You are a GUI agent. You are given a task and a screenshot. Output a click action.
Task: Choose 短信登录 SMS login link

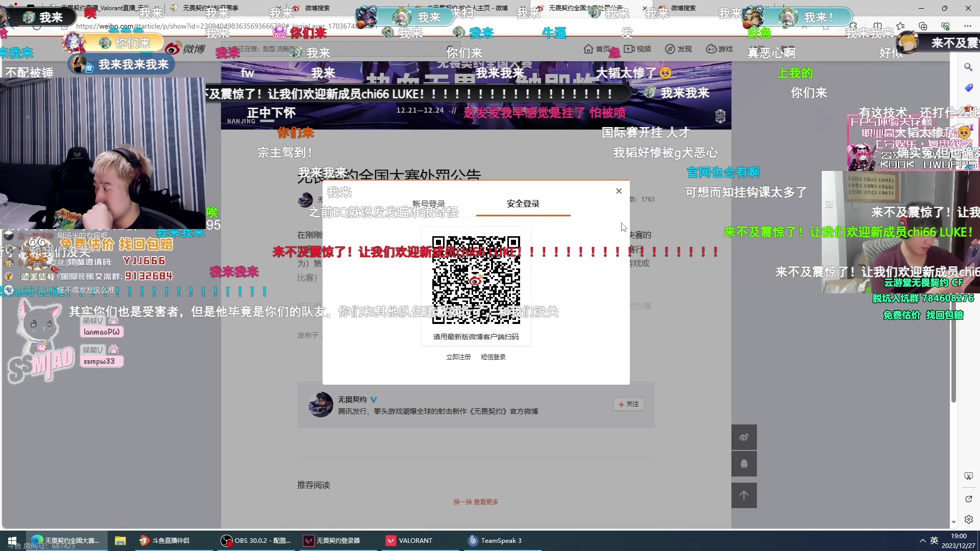coord(493,357)
